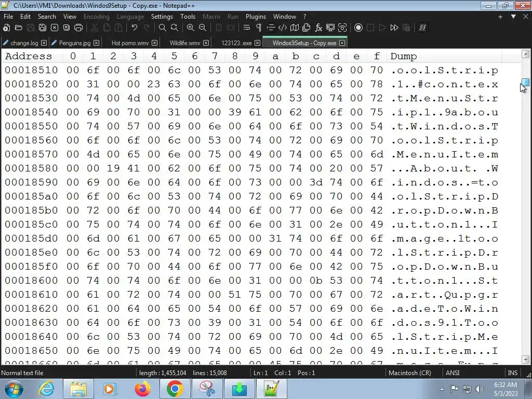
Task: Open the question mark help menu
Action: point(304,16)
